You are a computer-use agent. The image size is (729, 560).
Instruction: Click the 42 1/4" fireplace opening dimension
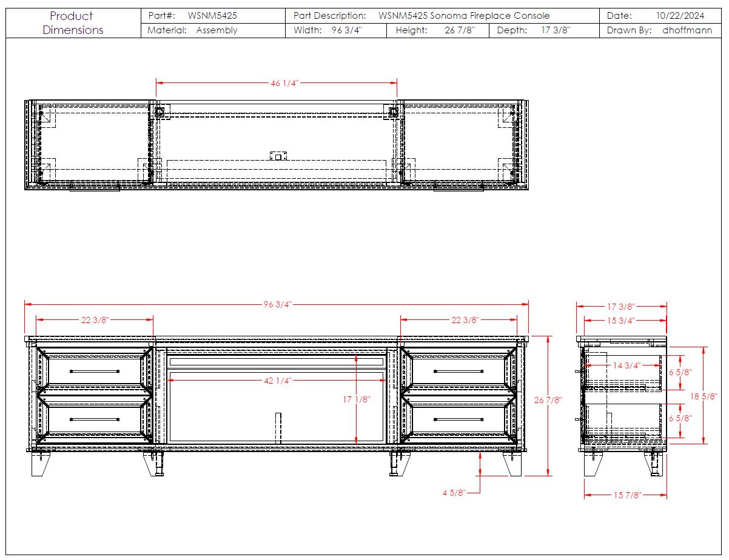point(277,381)
